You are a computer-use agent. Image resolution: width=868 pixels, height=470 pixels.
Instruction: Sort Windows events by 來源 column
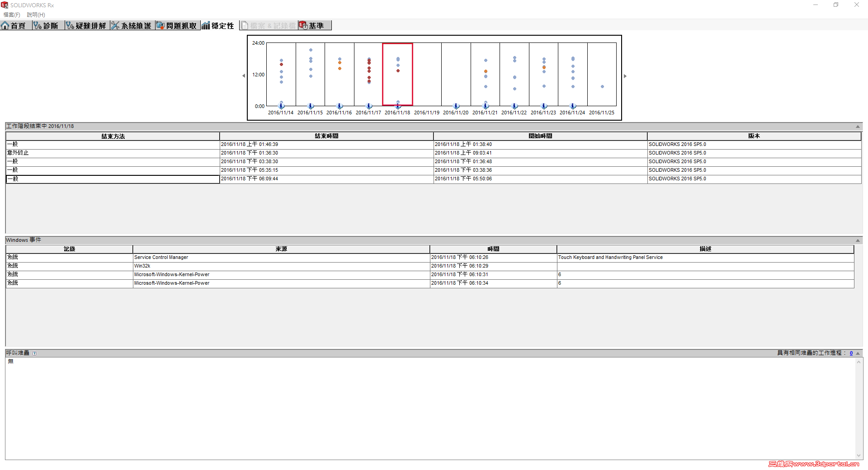coord(281,249)
